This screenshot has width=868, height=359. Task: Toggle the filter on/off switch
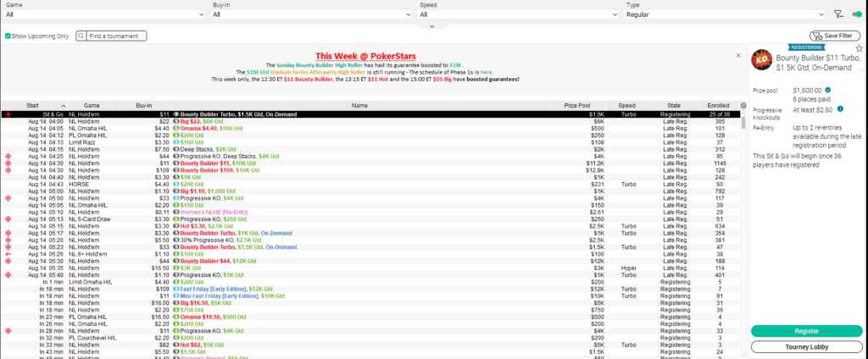point(856,14)
